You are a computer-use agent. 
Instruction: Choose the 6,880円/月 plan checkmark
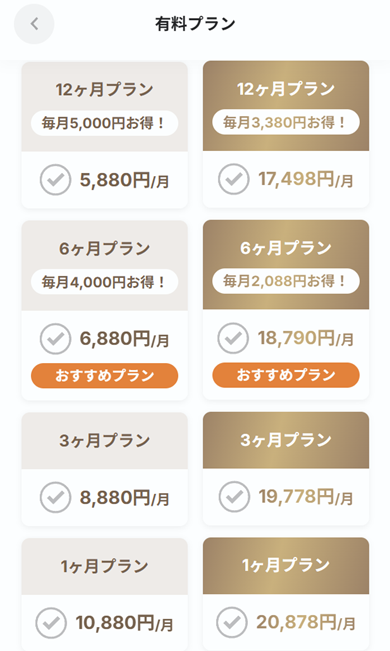pos(55,339)
